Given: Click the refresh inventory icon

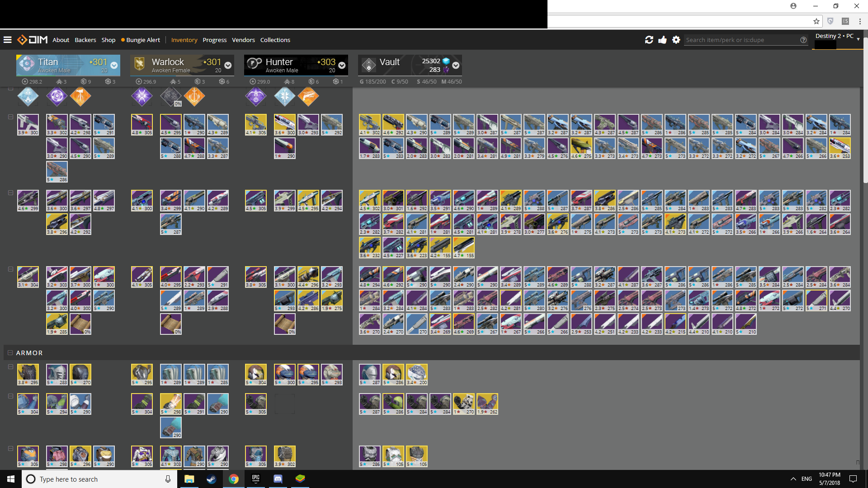Looking at the screenshot, I should (649, 40).
